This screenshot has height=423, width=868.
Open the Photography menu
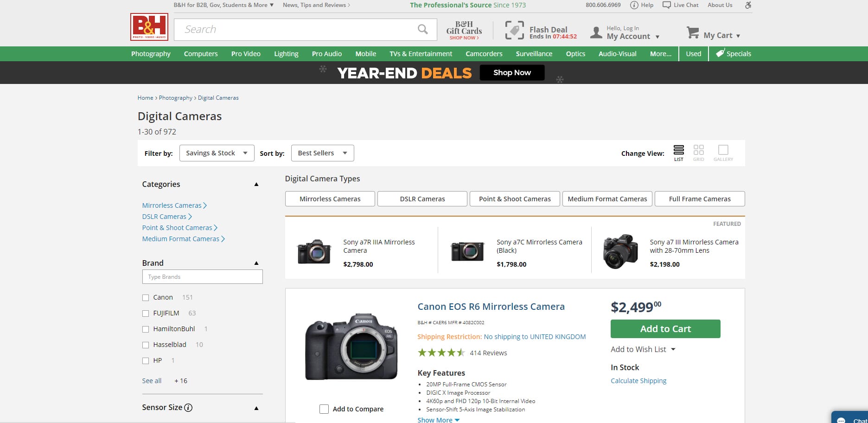pos(151,54)
